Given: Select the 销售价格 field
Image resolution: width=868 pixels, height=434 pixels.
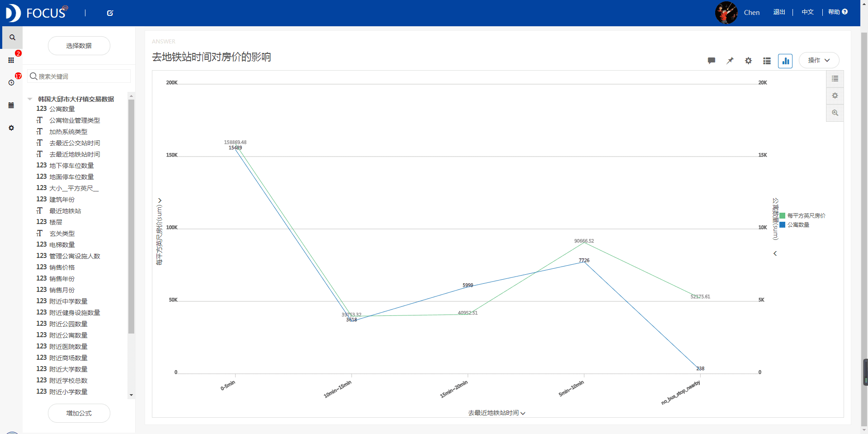Looking at the screenshot, I should 62,267.
